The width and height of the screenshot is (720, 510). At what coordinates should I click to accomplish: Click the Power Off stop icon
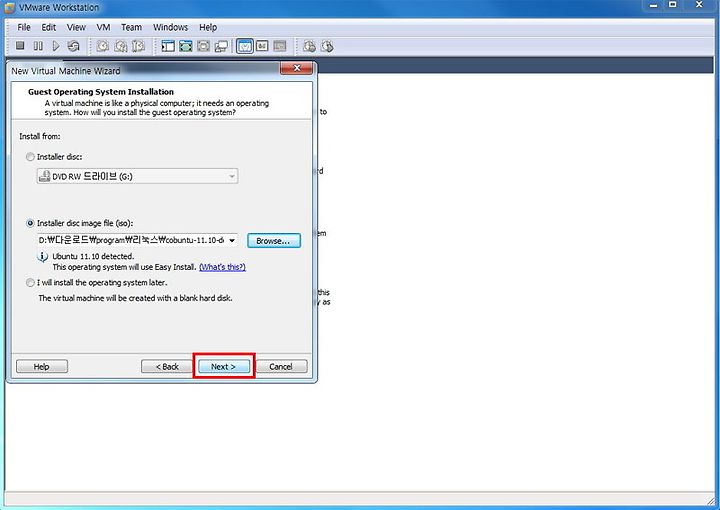[x=20, y=45]
